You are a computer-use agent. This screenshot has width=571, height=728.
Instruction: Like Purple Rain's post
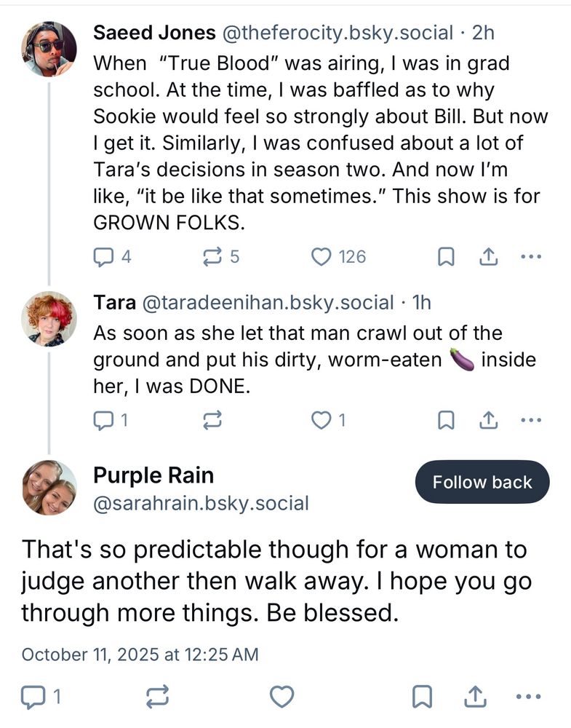pos(281,697)
